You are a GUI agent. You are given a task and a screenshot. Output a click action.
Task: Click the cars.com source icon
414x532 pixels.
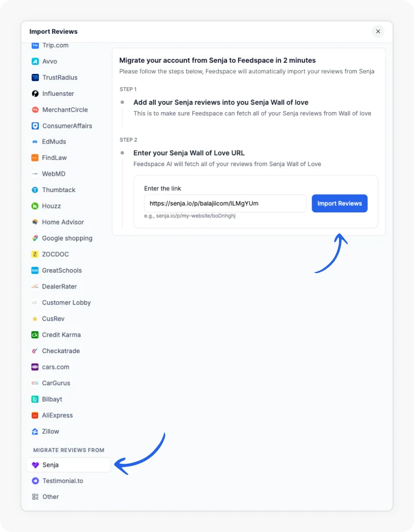pos(35,367)
